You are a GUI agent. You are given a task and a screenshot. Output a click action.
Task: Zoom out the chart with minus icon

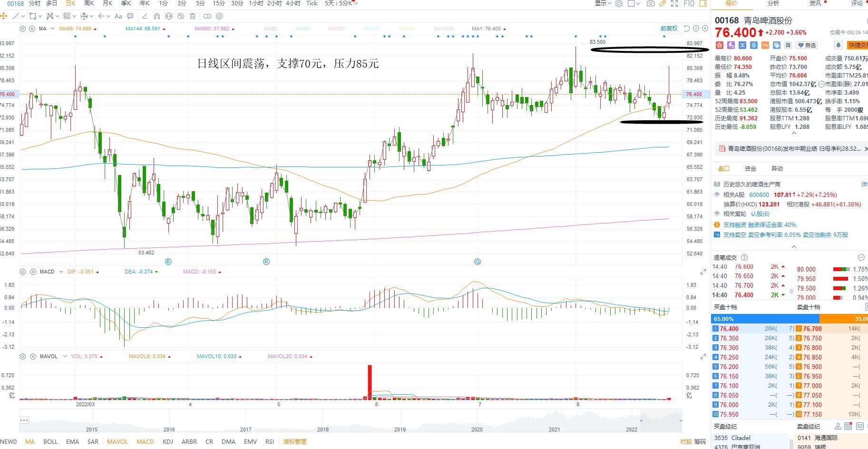[696, 29]
